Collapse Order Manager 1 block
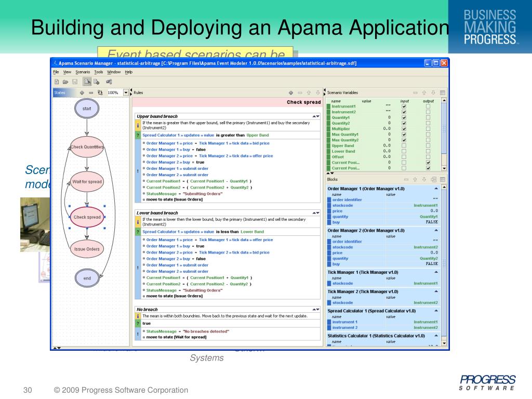Screen dimensions: 532x399 tap(436, 188)
